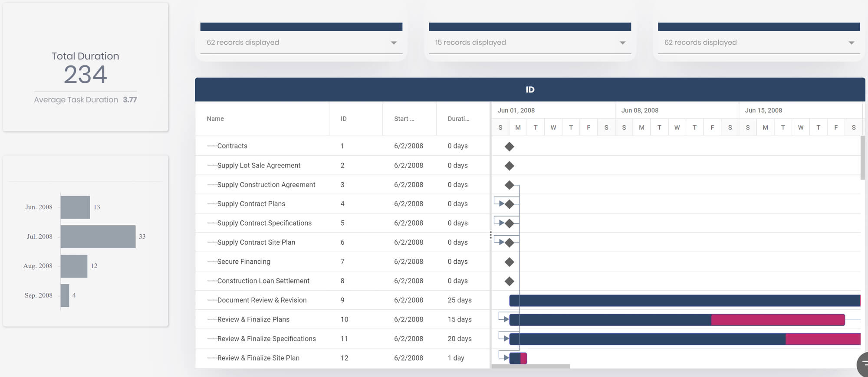Select the Document Review & Revision row
Screen dimensions: 868x377
pyautogui.click(x=262, y=300)
